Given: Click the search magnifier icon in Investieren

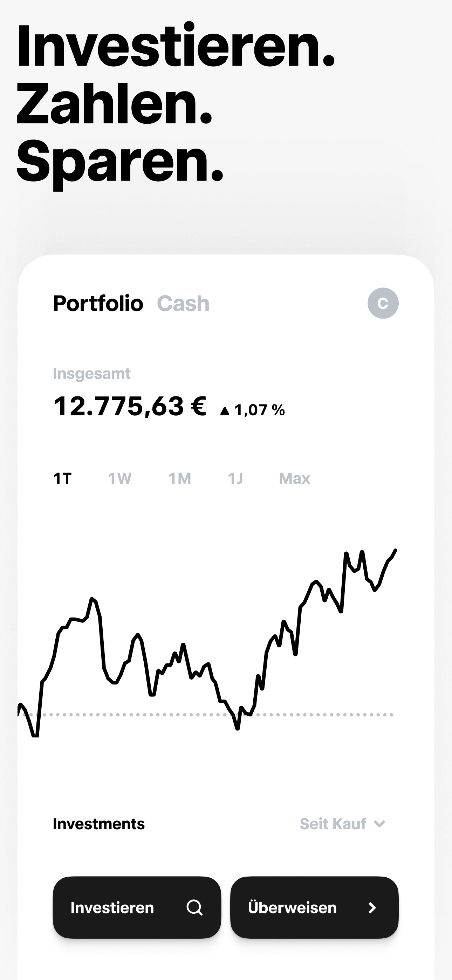Looking at the screenshot, I should 194,907.
